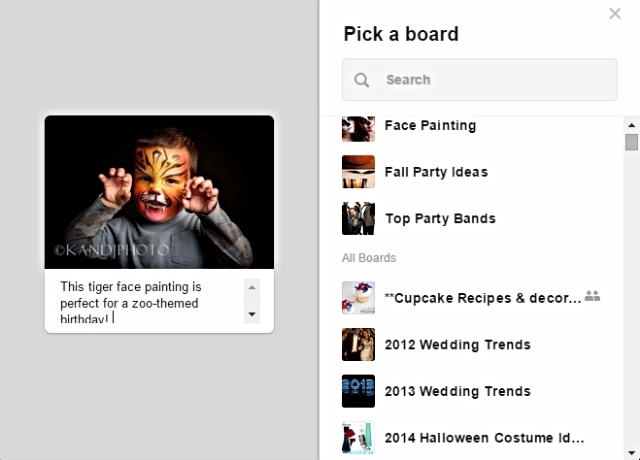Close the Pick a board dialog
This screenshot has height=460, width=640.
tap(615, 14)
